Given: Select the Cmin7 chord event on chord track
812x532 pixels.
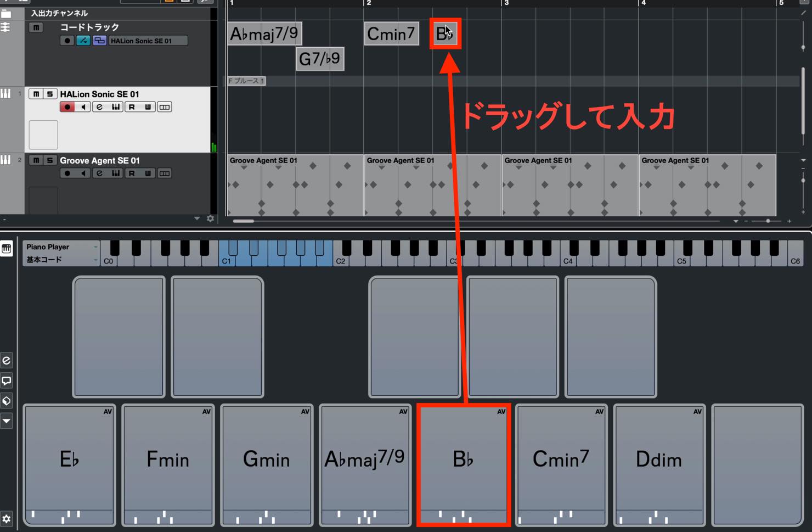Looking at the screenshot, I should 391,34.
